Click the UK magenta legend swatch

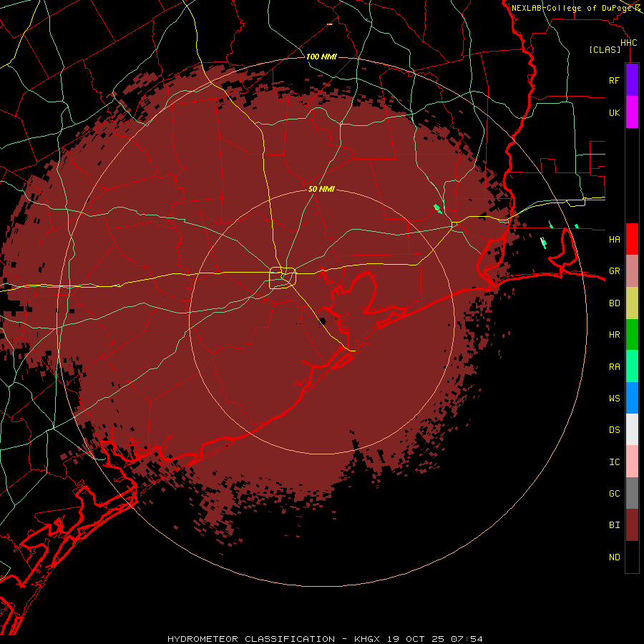pyautogui.click(x=632, y=112)
